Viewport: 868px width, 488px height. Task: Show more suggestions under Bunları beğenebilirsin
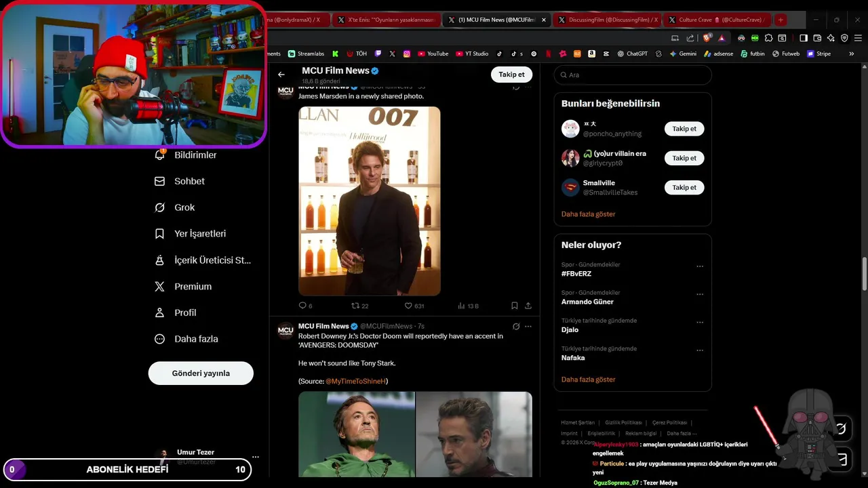(589, 214)
